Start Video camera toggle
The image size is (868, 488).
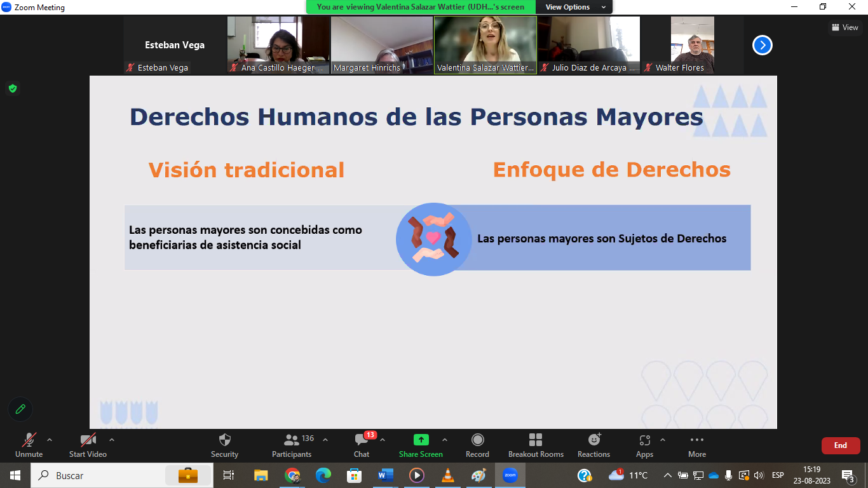(x=88, y=445)
